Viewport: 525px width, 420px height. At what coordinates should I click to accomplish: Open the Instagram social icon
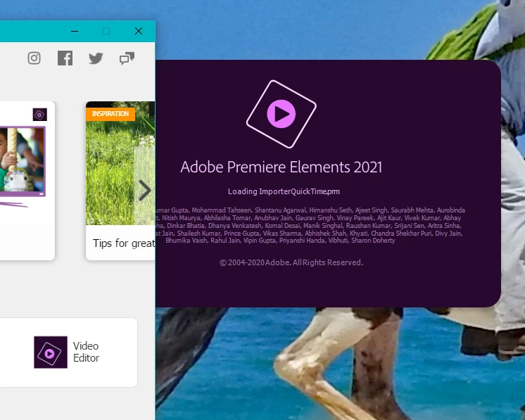tap(34, 58)
